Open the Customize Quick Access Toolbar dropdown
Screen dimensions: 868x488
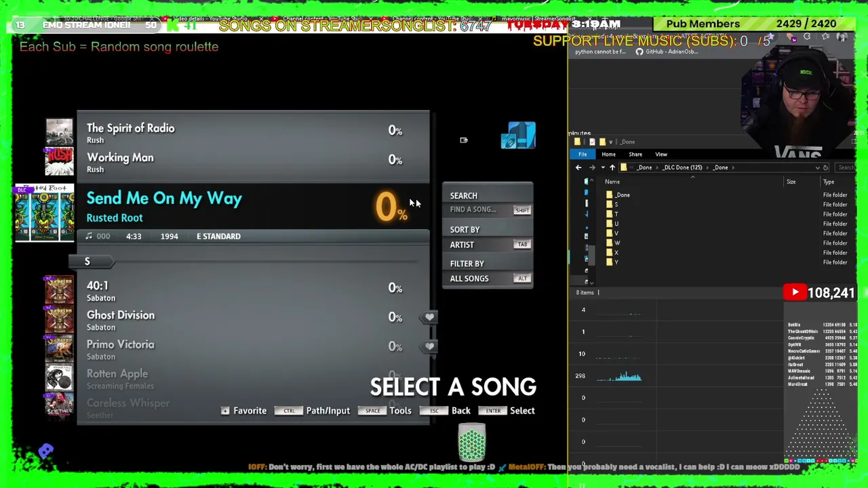coord(611,142)
